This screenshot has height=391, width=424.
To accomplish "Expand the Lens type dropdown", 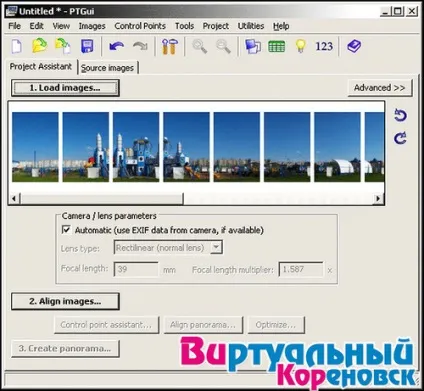I will tap(217, 247).
